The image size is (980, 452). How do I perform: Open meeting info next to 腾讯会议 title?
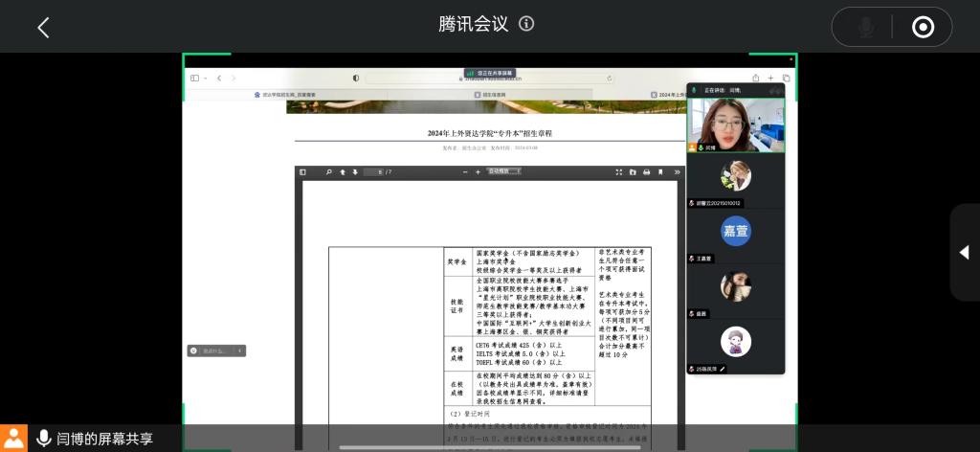tap(526, 24)
